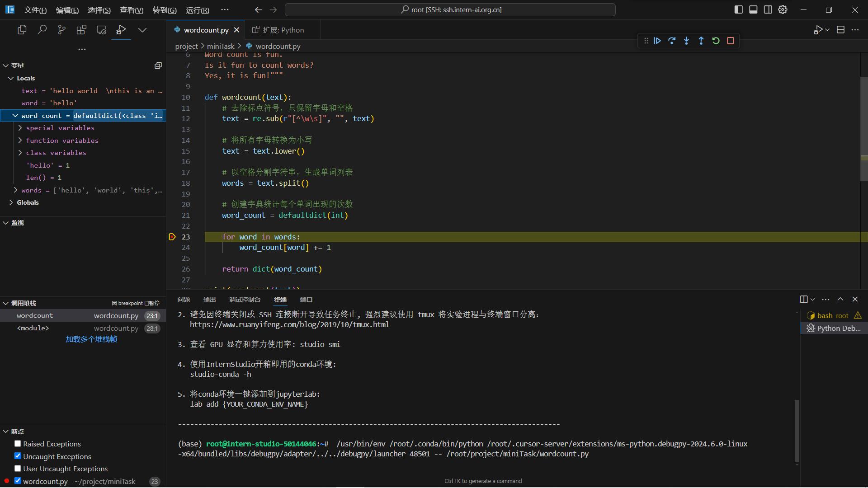The image size is (868, 488).
Task: Open the Source Control icon
Action: [62, 30]
